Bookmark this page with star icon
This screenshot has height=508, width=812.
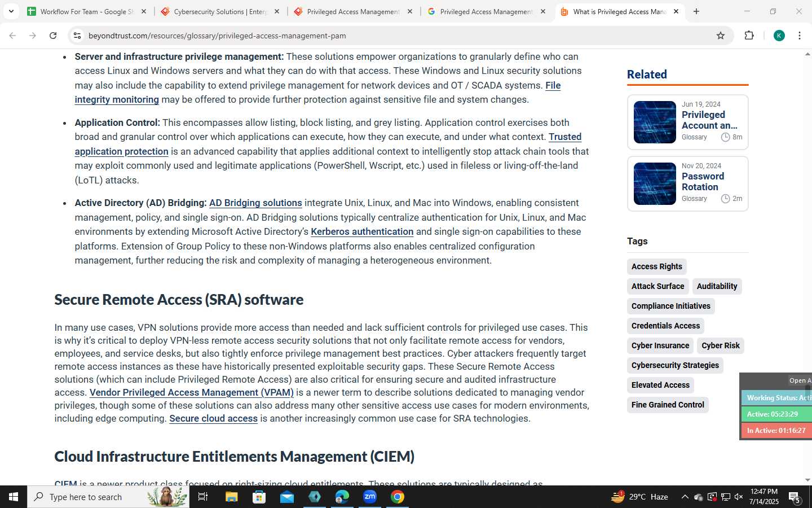[x=721, y=36]
